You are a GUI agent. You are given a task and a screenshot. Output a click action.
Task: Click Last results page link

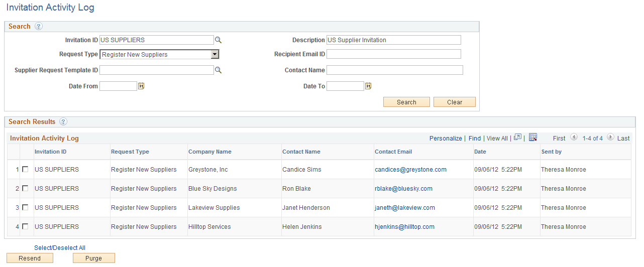(623, 139)
